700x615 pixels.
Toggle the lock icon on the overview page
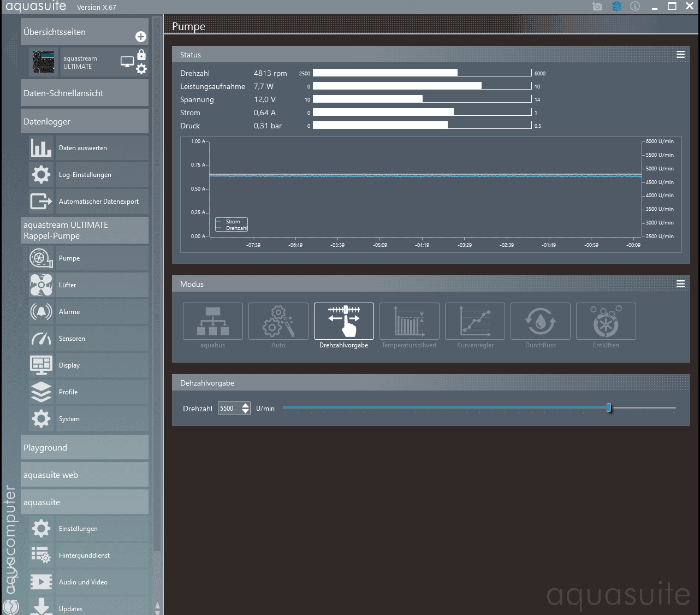[141, 54]
